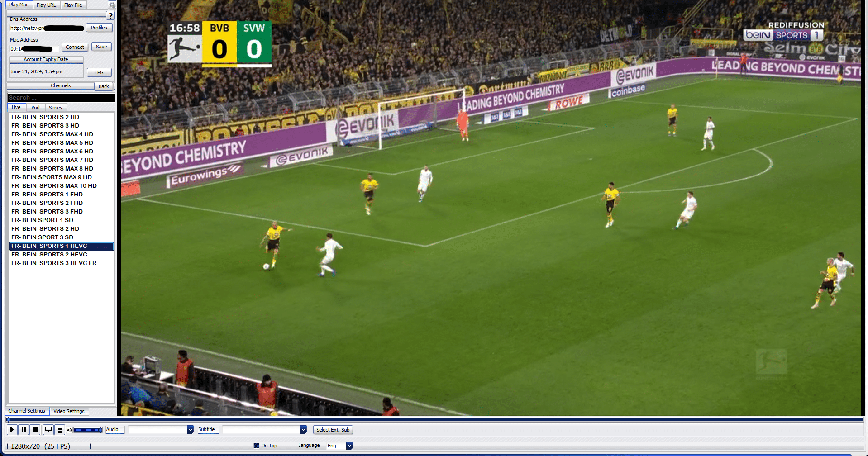Select channel FR- BEIN SPORTS MAX 9 HD

tap(62, 177)
